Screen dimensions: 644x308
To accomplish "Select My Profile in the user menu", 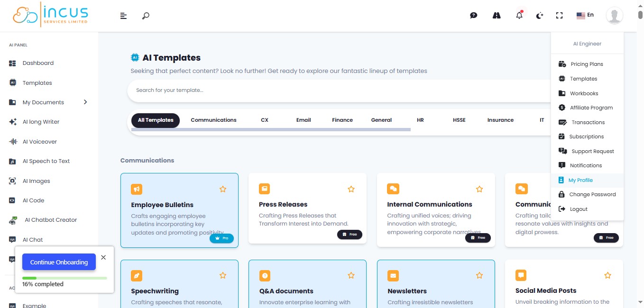I will point(580,180).
